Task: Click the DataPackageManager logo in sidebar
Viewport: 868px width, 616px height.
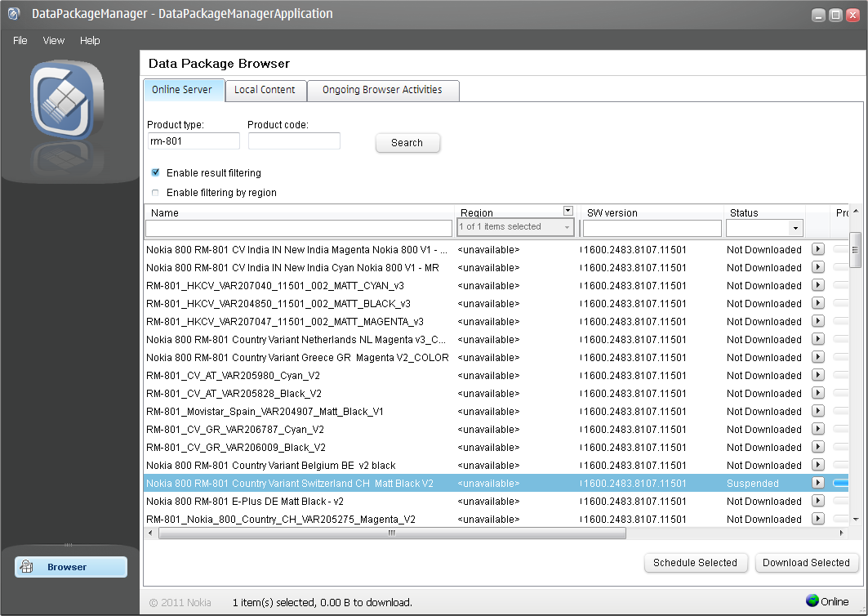Action: click(x=67, y=100)
